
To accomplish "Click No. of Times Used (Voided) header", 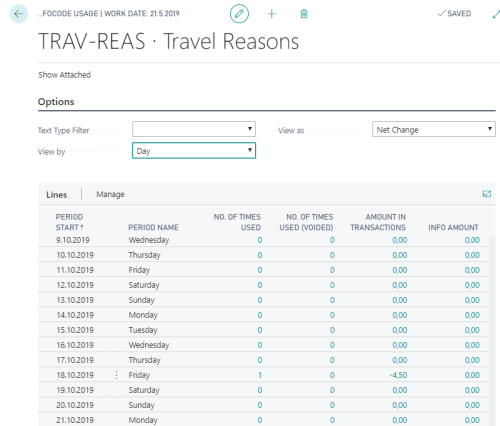I will point(306,222).
